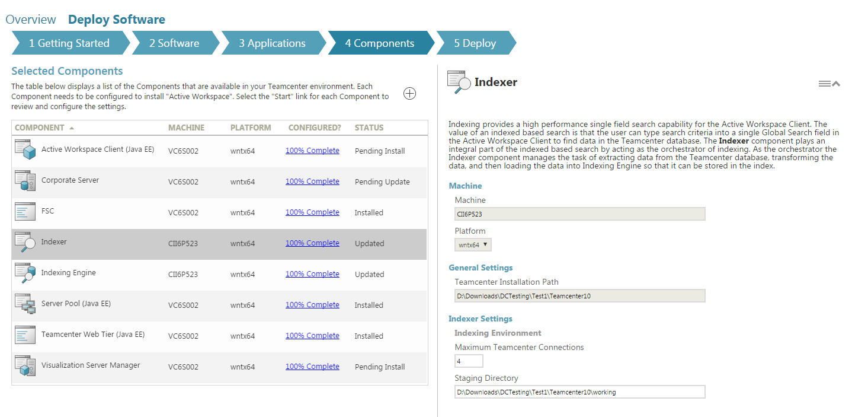868x417 pixels.
Task: Click the General Settings section heading
Action: coord(481,268)
